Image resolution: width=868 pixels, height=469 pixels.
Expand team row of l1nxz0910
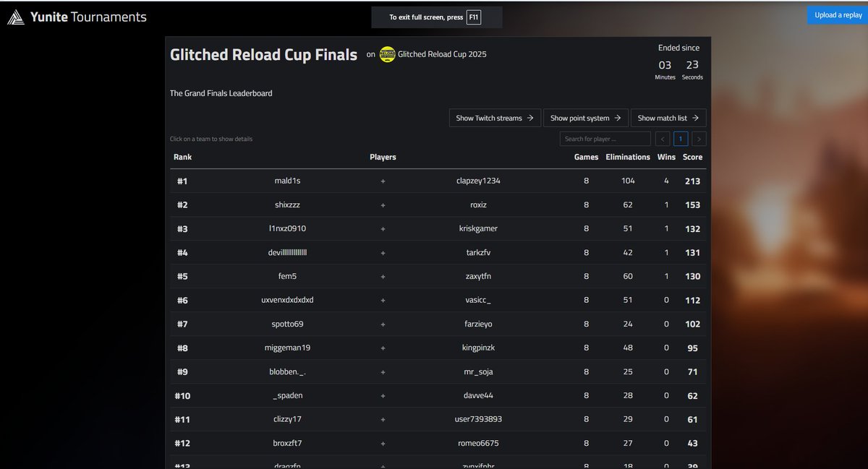(x=438, y=228)
